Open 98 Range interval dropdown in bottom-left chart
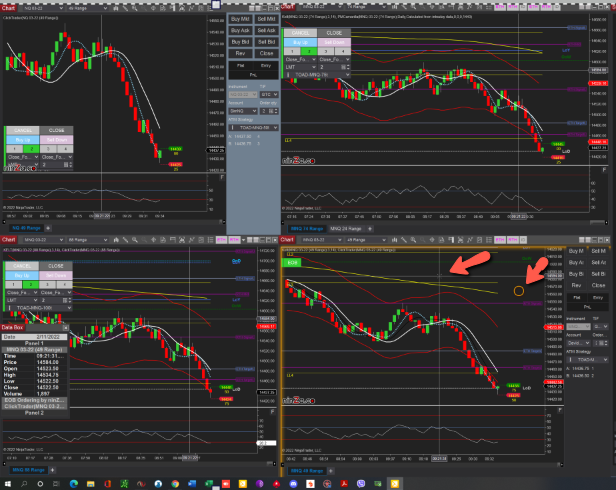Image resolution: width=616 pixels, height=490 pixels. coord(87,240)
